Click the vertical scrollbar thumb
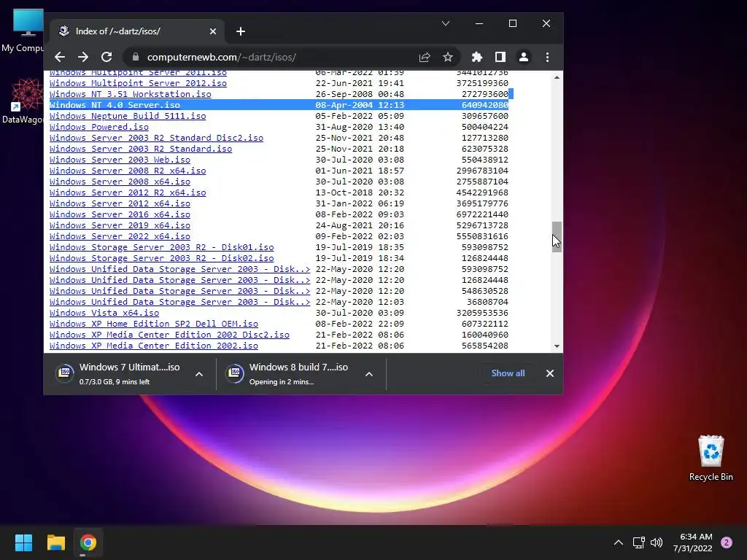This screenshot has width=747, height=560. click(557, 237)
